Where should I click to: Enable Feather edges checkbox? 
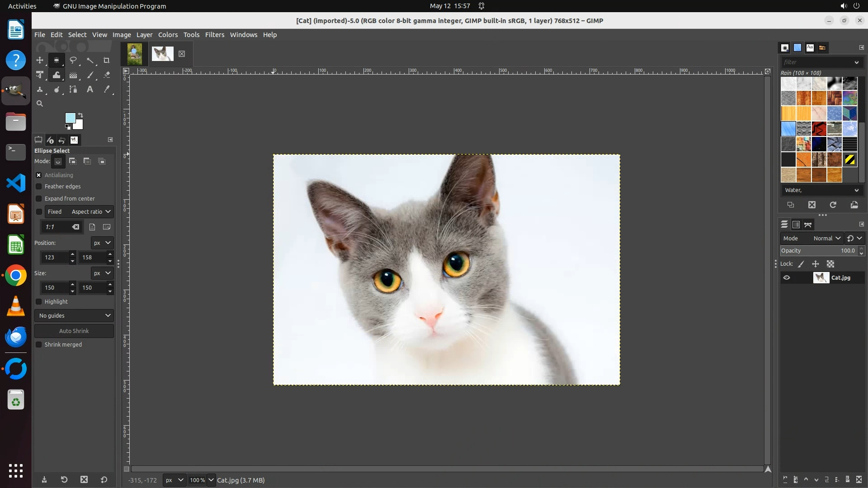39,187
